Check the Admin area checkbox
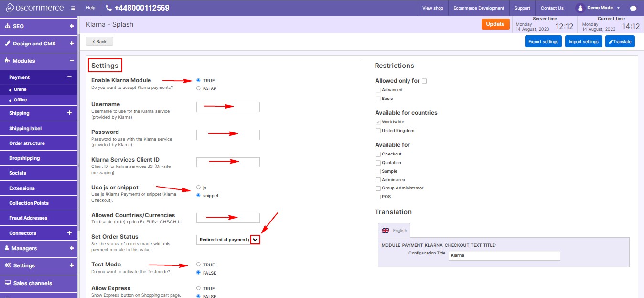Viewport: 644px width, 298px height. [x=378, y=180]
